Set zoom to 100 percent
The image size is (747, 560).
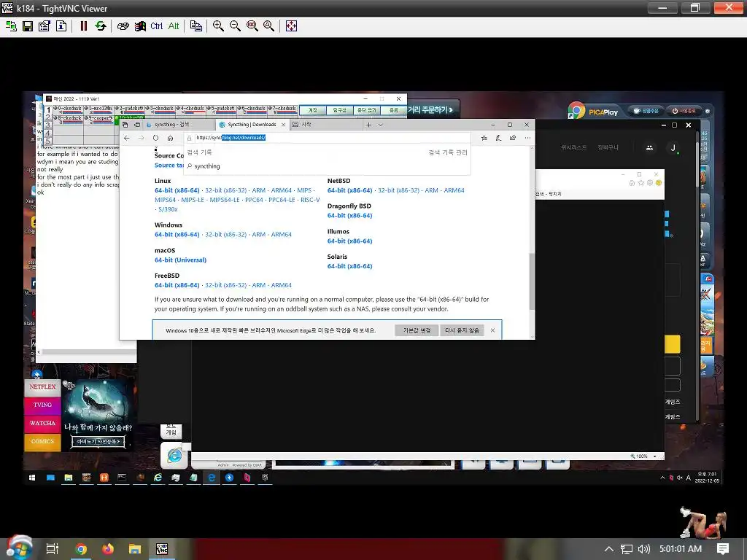click(252, 26)
